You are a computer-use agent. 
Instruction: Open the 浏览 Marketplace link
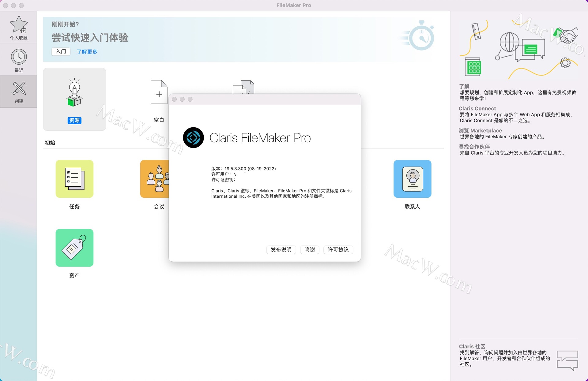coord(480,131)
